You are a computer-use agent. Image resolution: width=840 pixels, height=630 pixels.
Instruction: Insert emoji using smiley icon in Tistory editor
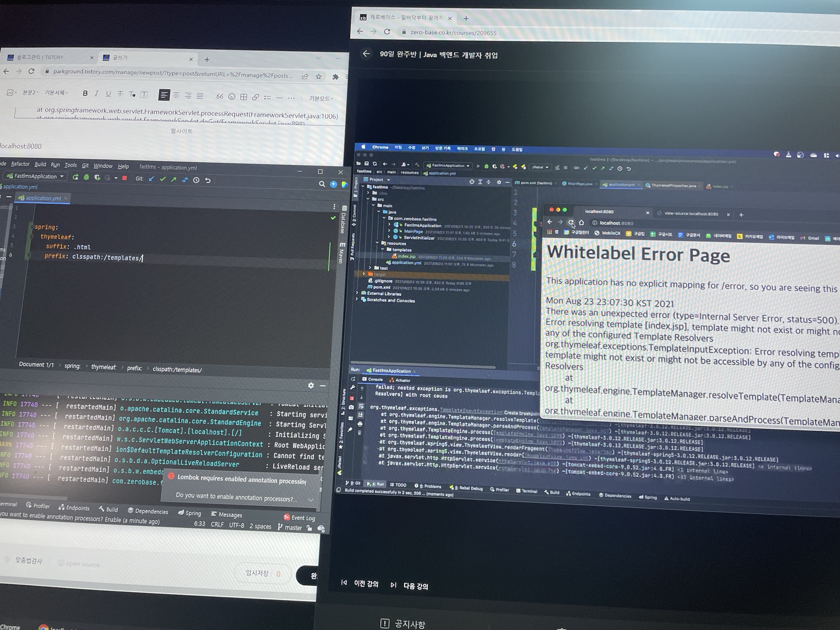[232, 97]
